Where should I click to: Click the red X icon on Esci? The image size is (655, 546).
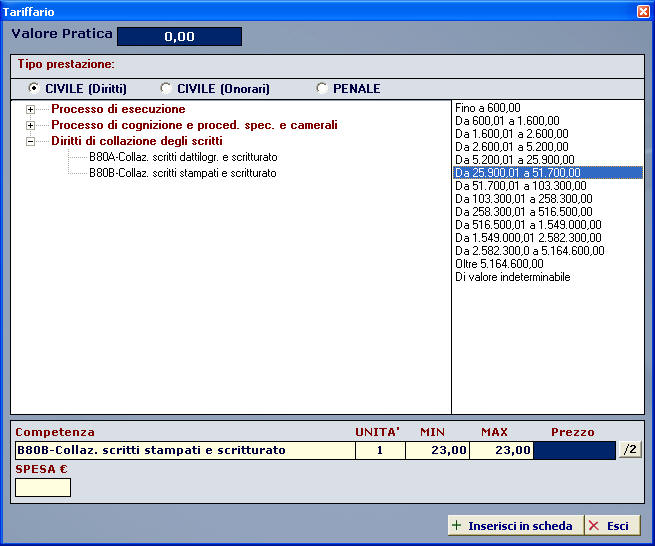594,526
